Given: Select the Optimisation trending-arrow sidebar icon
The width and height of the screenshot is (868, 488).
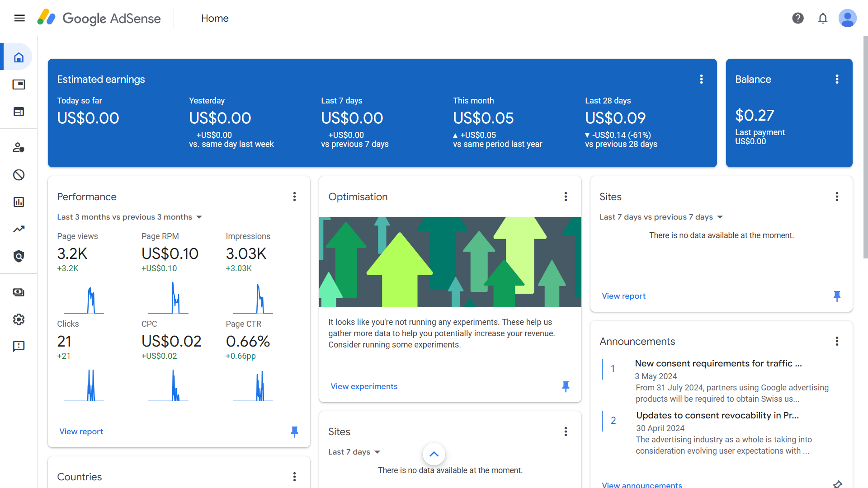Looking at the screenshot, I should tap(19, 229).
